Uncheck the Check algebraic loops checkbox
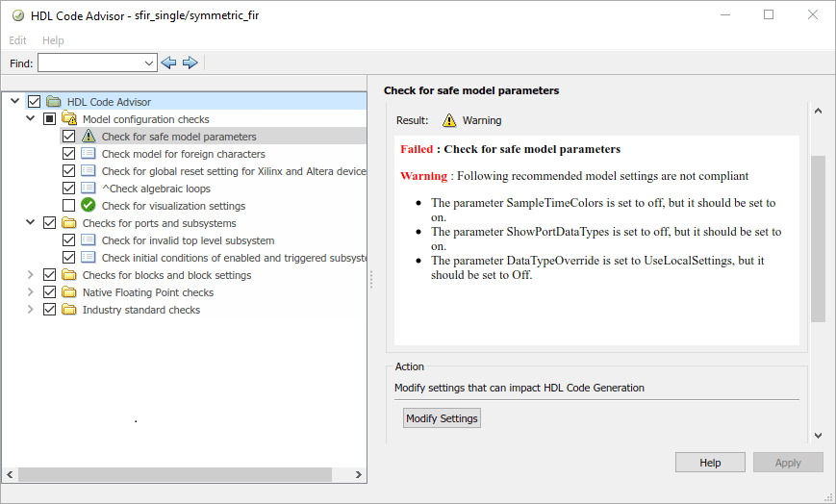The image size is (836, 504). (x=68, y=189)
